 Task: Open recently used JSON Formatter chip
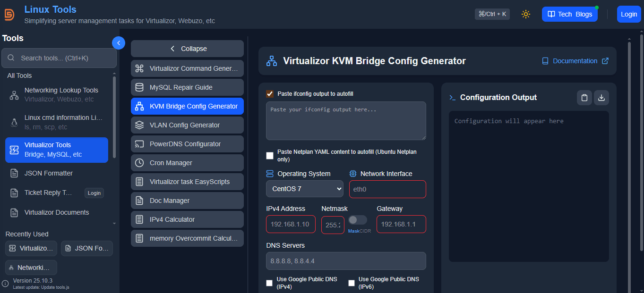tap(87, 248)
